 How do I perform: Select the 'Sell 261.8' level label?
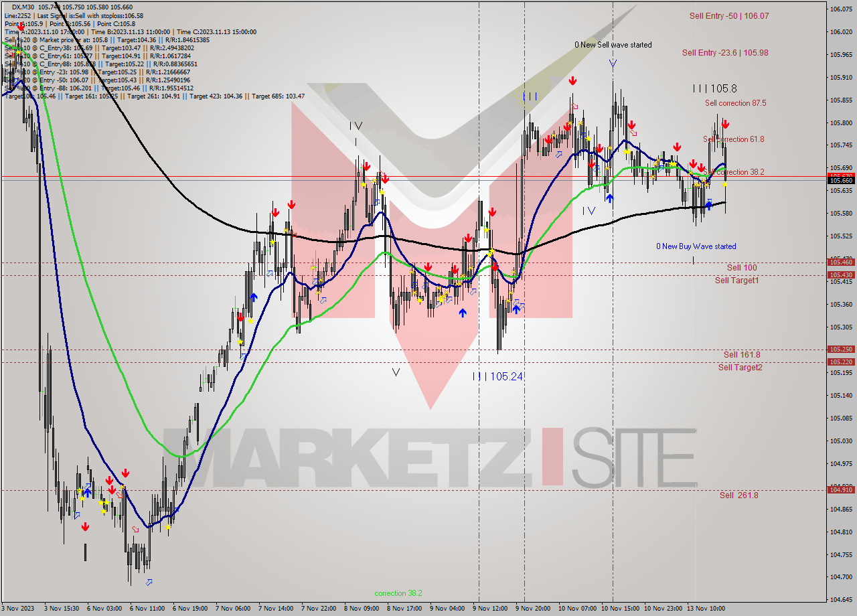click(738, 495)
